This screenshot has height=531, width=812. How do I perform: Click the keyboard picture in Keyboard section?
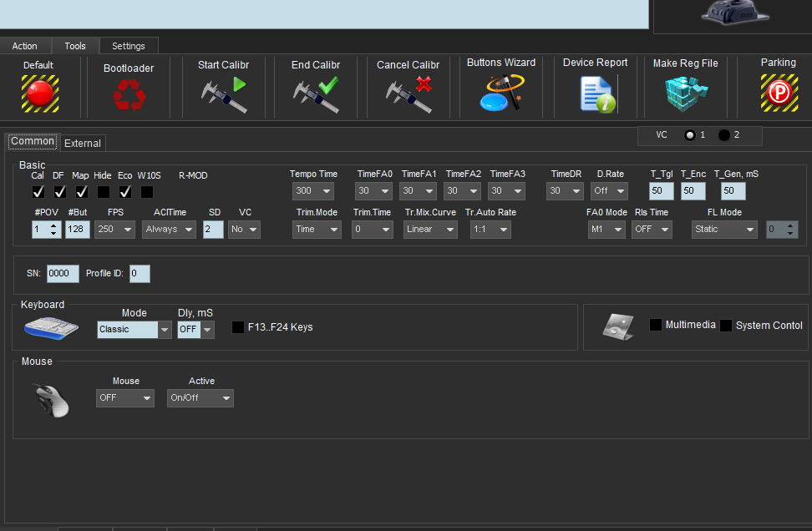tap(51, 328)
